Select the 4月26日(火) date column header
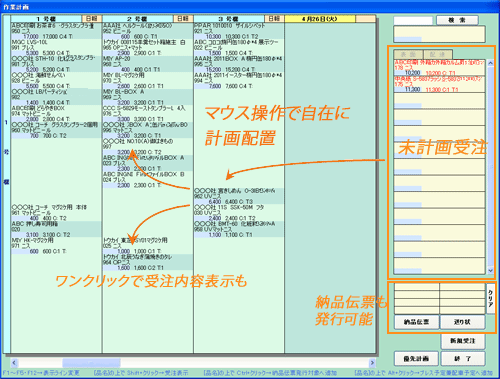The height and width of the screenshot is (379, 500). tap(320, 19)
